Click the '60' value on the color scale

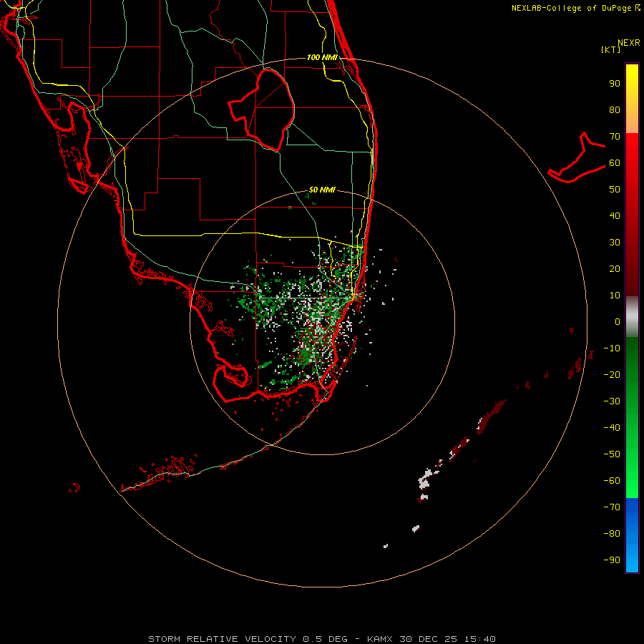click(x=615, y=163)
